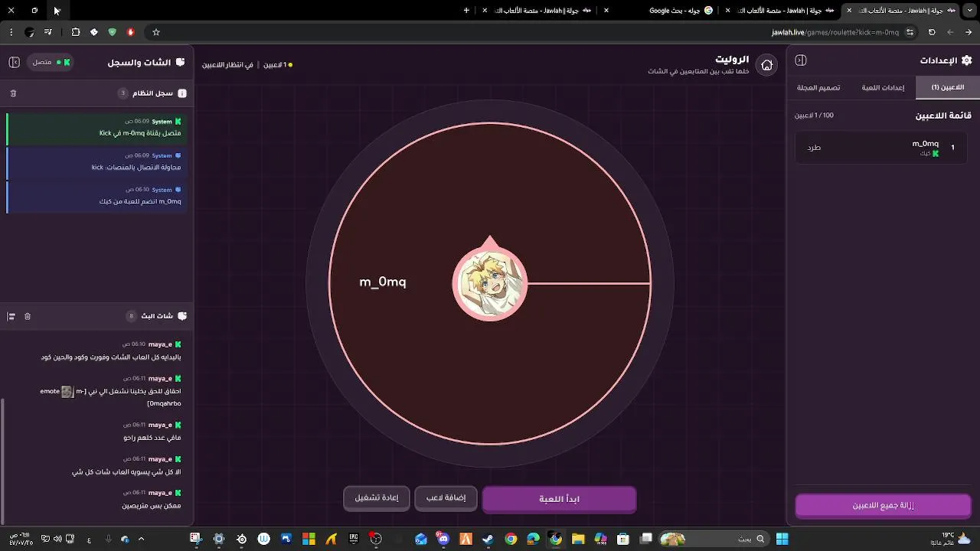This screenshot has height=551, width=980.
Task: Switch to the إعدادات اللعبة tab
Action: [883, 87]
